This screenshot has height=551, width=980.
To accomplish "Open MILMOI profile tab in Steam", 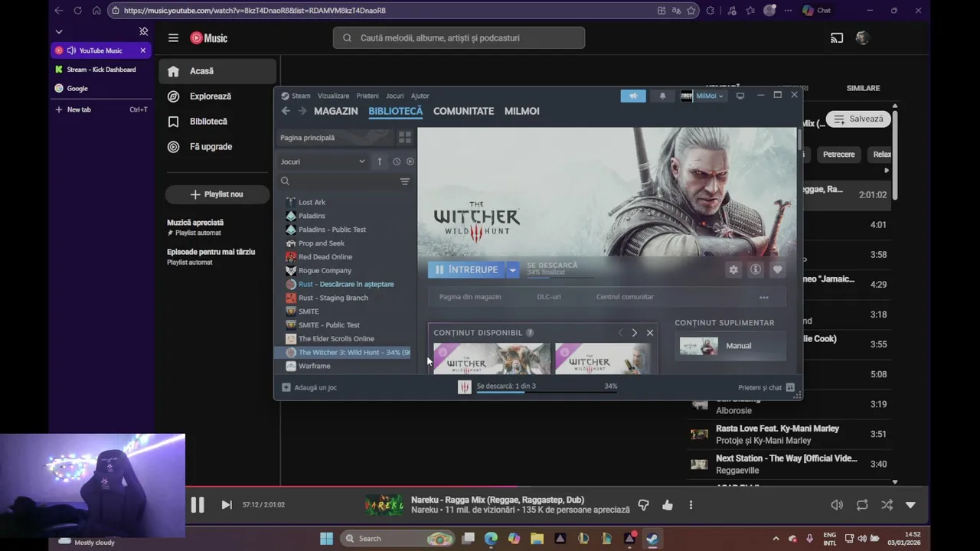I will 522,111.
